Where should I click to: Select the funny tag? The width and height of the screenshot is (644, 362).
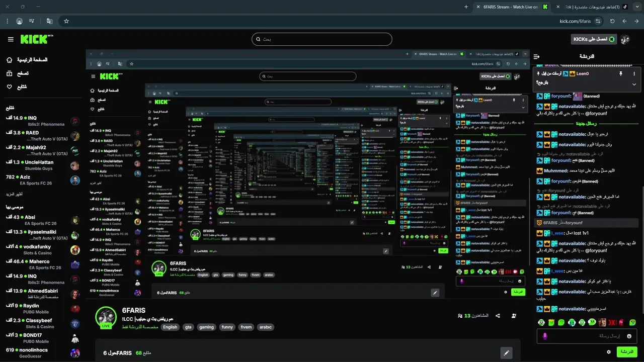tap(227, 327)
